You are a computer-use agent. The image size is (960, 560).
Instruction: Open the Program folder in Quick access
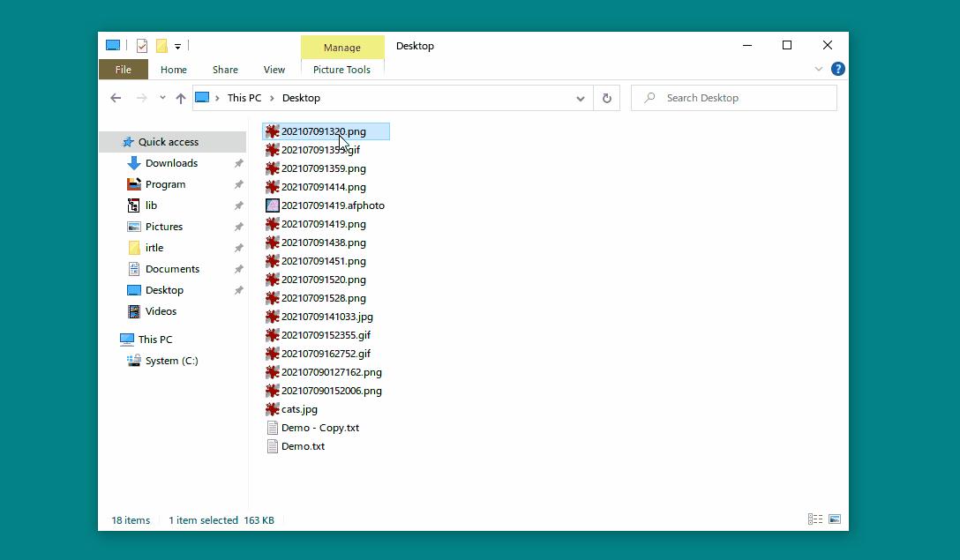pyautogui.click(x=165, y=184)
